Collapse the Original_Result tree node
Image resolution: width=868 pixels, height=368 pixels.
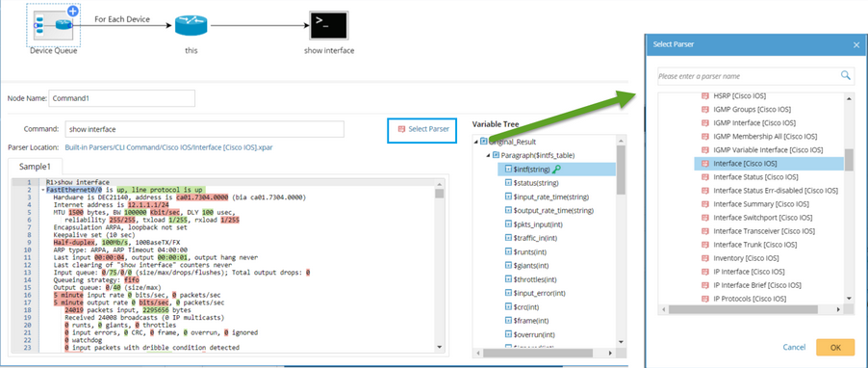pyautogui.click(x=476, y=142)
